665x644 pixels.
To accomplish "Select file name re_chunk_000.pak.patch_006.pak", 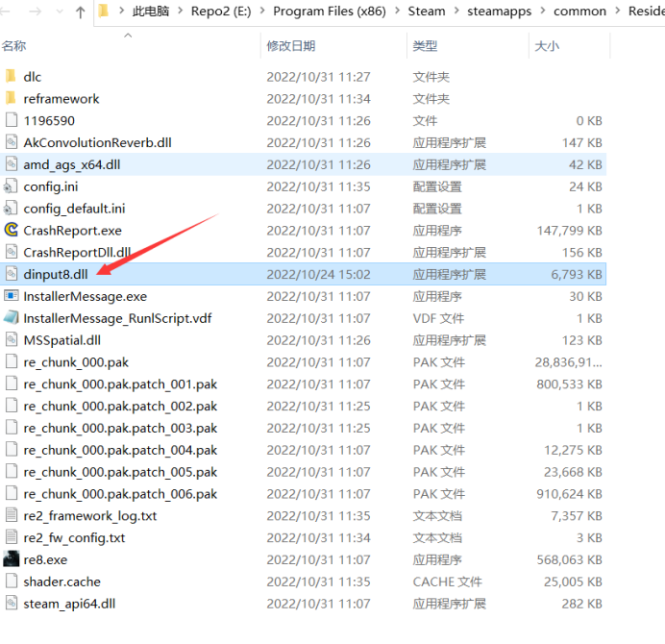I will click(x=120, y=494).
